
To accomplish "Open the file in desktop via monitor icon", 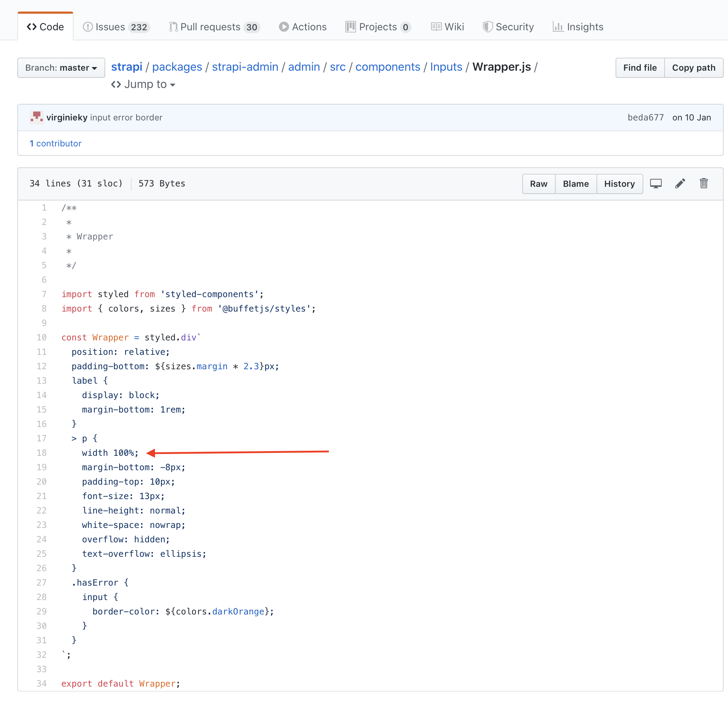I will [656, 183].
